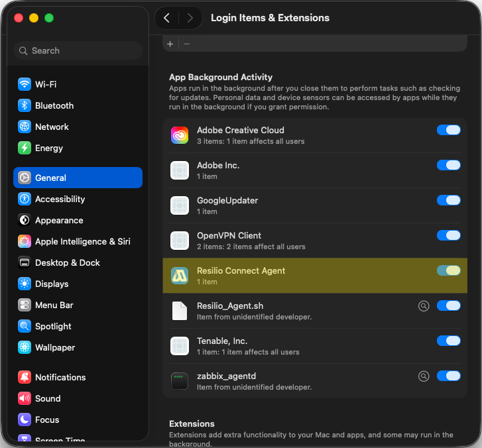Click 'Login Items & Extensions' title
The image size is (482, 448).
click(270, 18)
